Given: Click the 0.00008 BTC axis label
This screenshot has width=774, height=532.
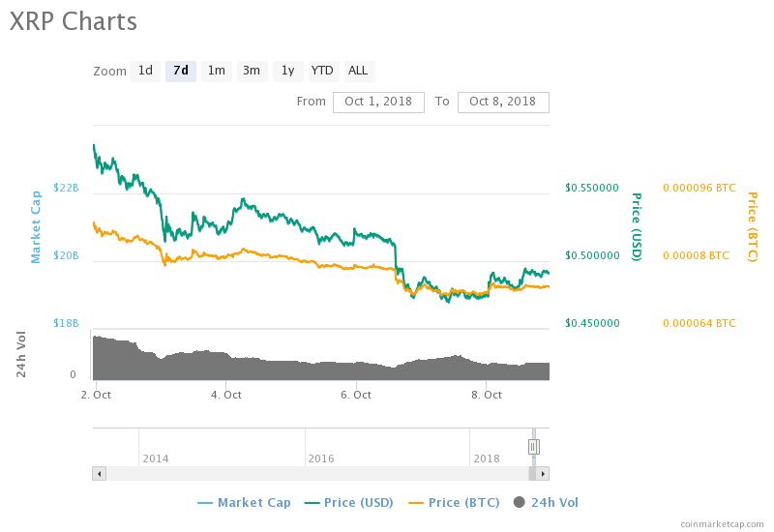Looking at the screenshot, I should [696, 255].
